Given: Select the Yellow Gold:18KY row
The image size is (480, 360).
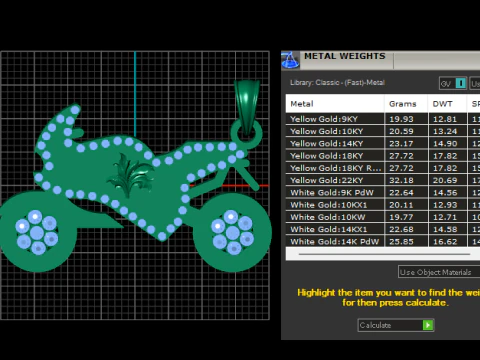Looking at the screenshot, I should pos(383,156).
